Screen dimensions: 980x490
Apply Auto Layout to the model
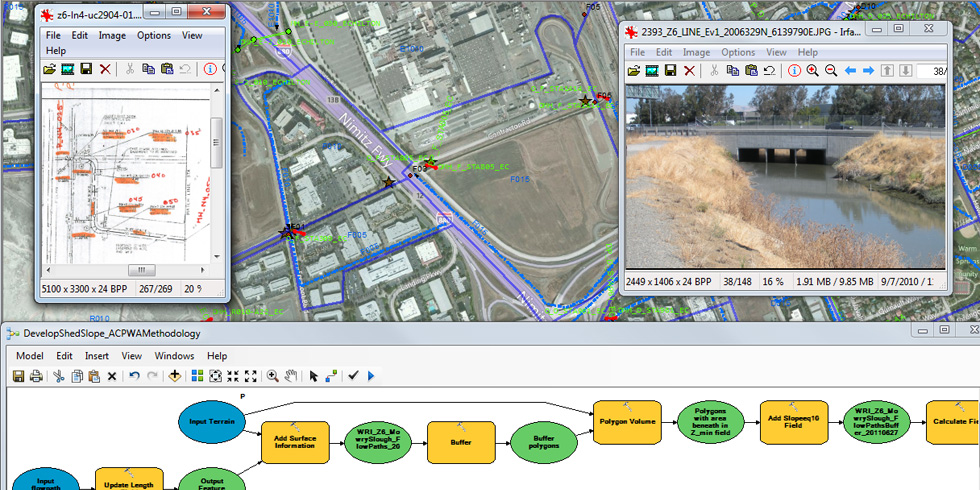pos(198,376)
